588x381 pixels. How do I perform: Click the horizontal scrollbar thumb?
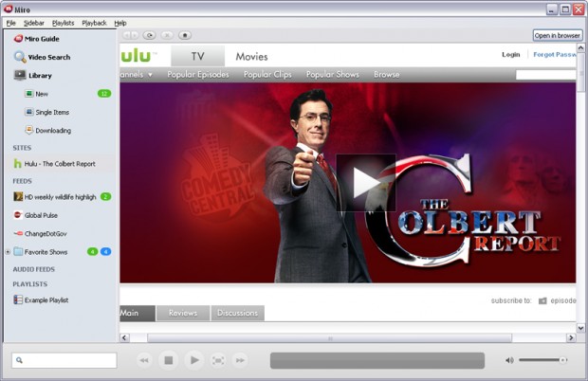click(330, 338)
